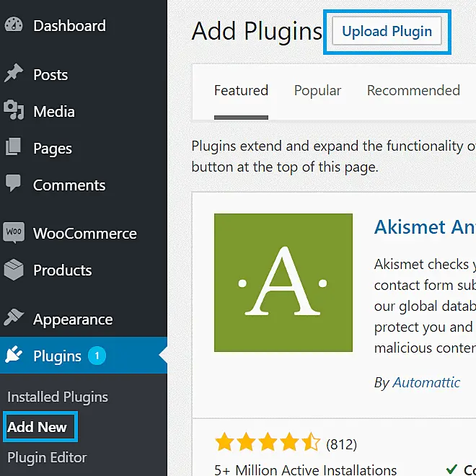Open Plugin Editor submenu item

(47, 457)
